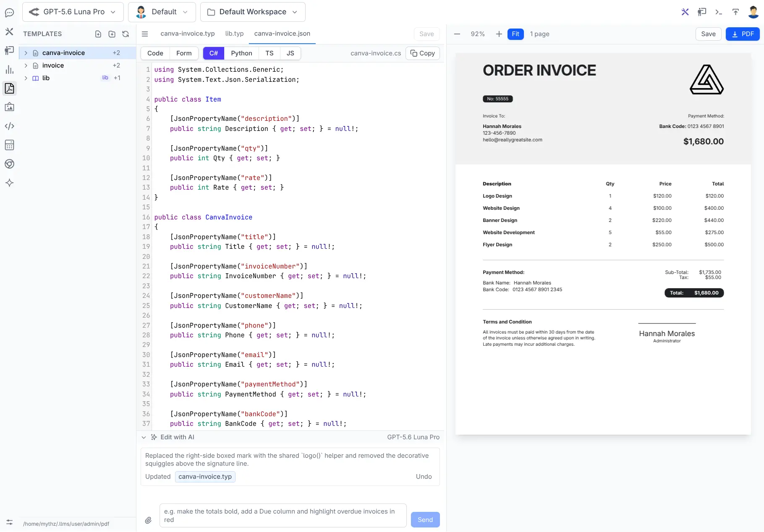Open the sliders settings icon at bottom left
The width and height of the screenshot is (764, 532).
point(9,522)
